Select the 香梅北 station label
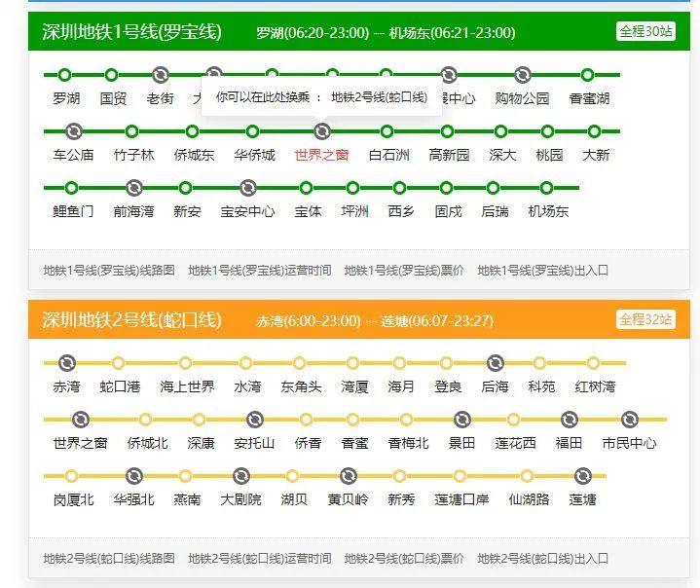Viewport: 700px width, 588px height. tap(408, 443)
